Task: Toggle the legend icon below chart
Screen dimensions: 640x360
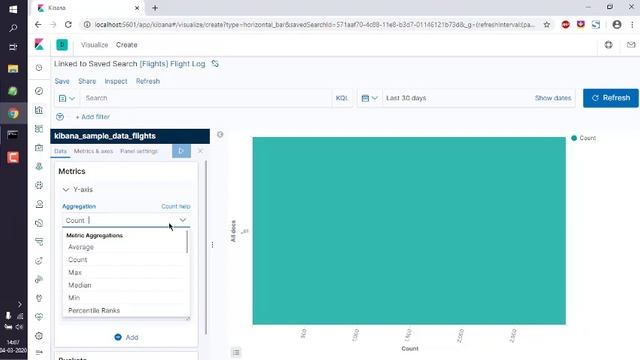Action: [x=236, y=352]
